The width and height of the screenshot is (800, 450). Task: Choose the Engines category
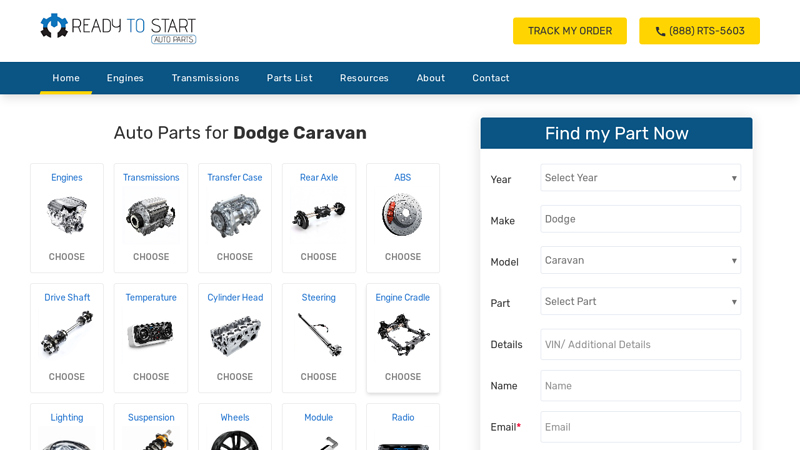point(67,257)
